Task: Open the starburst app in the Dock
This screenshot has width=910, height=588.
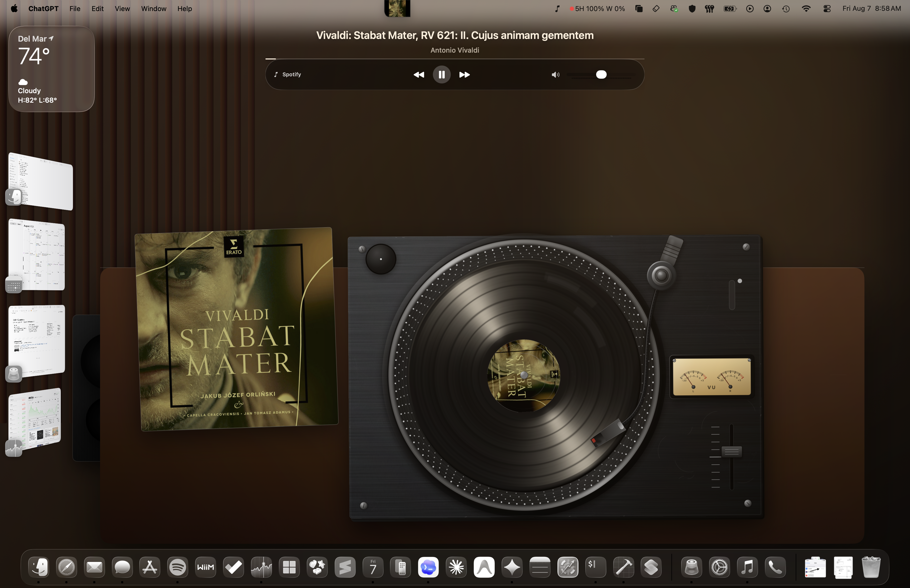Action: pos(456,567)
